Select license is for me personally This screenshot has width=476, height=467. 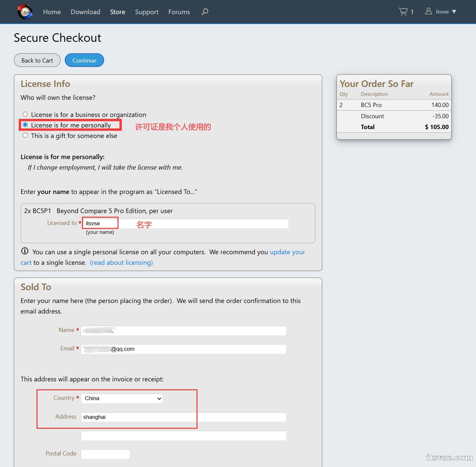pyautogui.click(x=25, y=125)
